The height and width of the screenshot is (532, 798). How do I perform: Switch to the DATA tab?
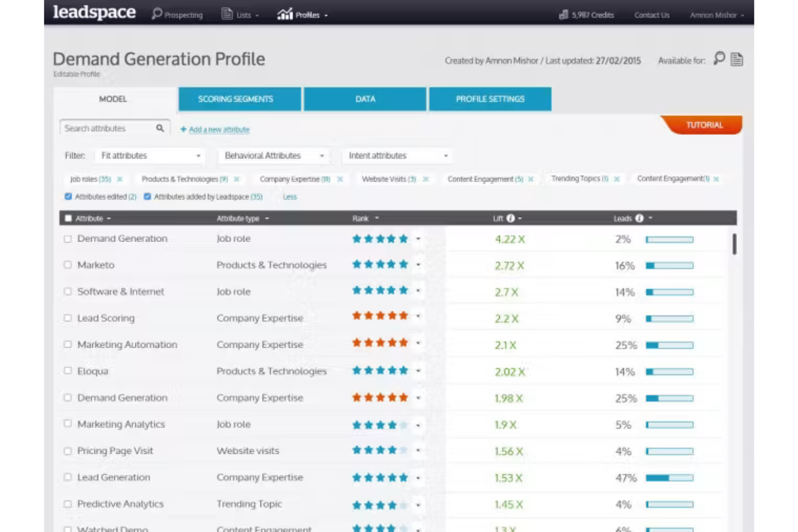(365, 99)
